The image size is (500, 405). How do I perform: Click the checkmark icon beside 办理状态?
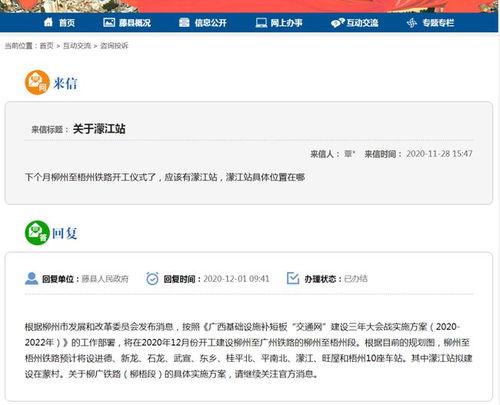click(293, 278)
